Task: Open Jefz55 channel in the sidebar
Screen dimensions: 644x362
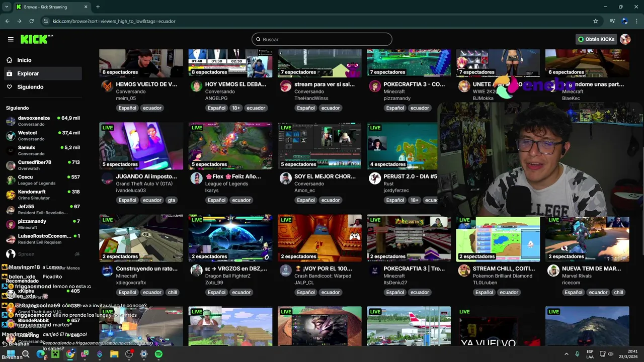Action: click(x=43, y=210)
